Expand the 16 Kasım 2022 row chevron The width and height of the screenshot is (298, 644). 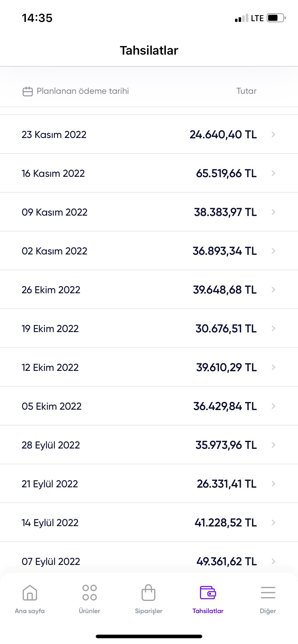click(x=274, y=173)
